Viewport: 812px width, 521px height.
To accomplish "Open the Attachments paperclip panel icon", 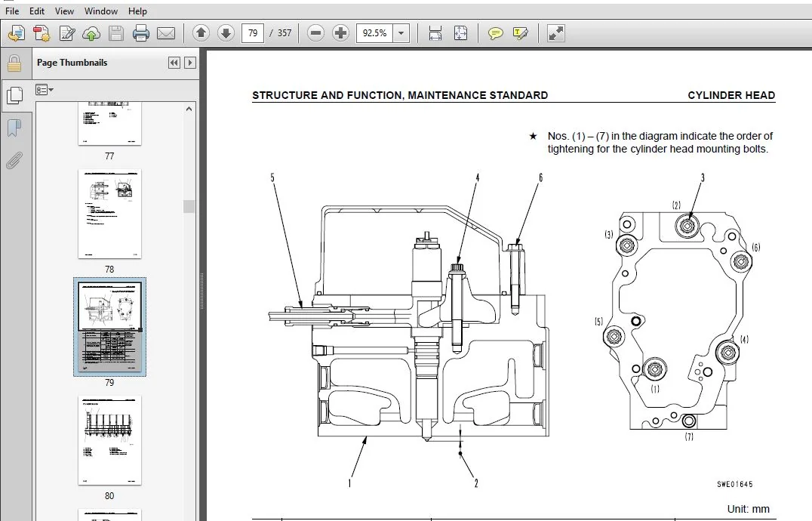I will pyautogui.click(x=14, y=161).
